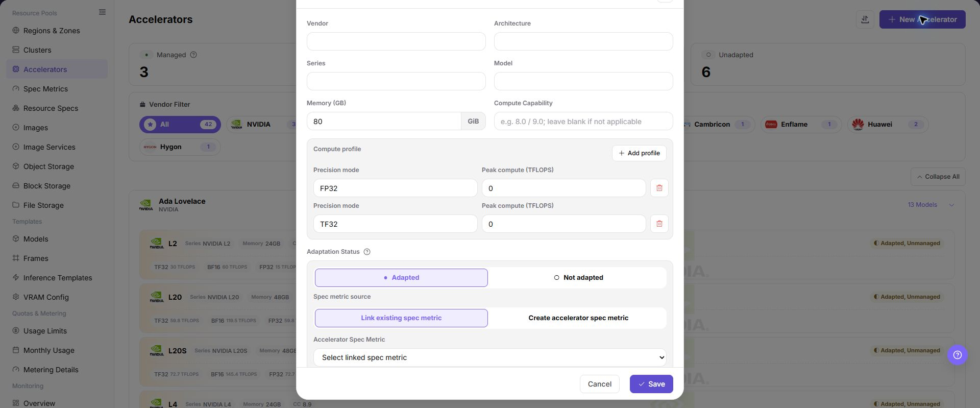Click the Vendor input field
This screenshot has width=980, height=408.
click(x=396, y=41)
